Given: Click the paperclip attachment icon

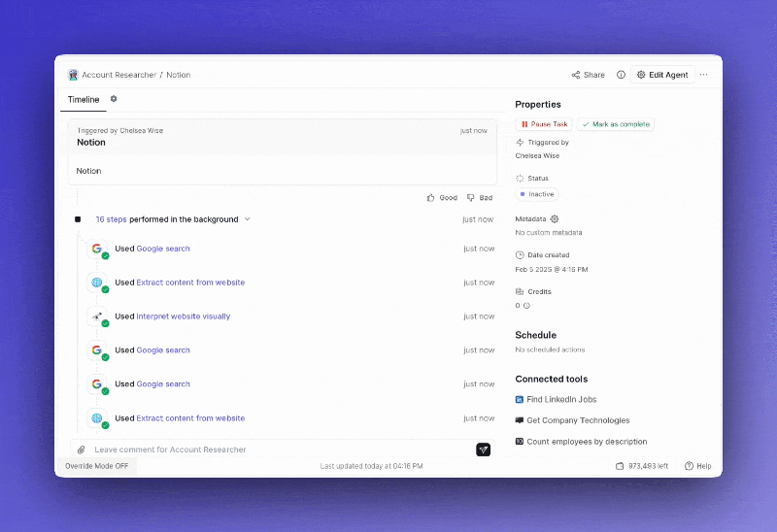Looking at the screenshot, I should [x=82, y=449].
